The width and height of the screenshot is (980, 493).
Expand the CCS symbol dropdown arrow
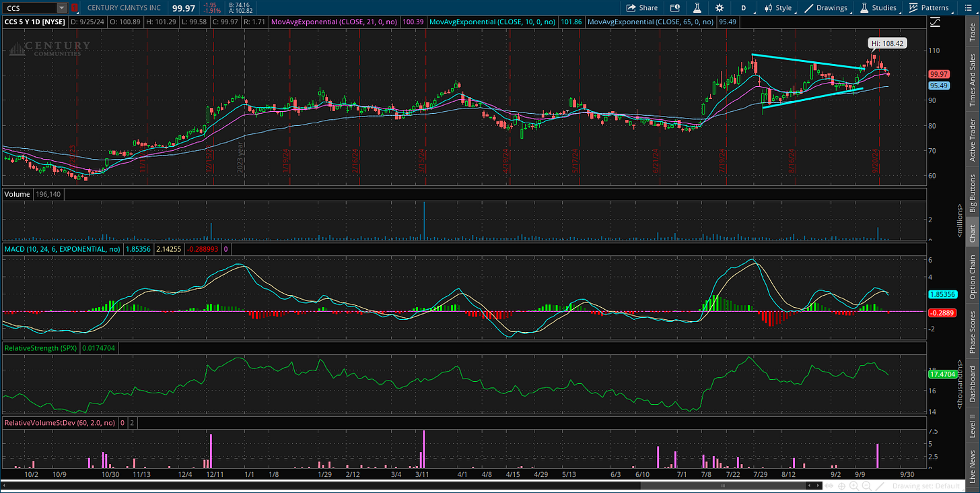62,8
